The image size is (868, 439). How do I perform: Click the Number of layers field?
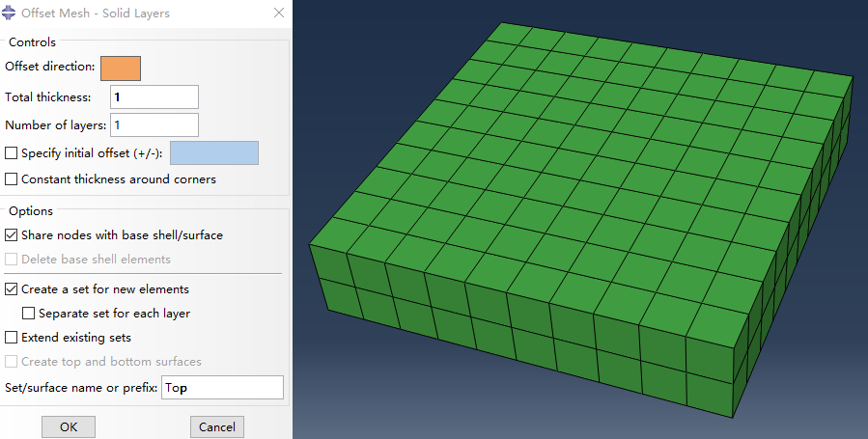pyautogui.click(x=154, y=125)
